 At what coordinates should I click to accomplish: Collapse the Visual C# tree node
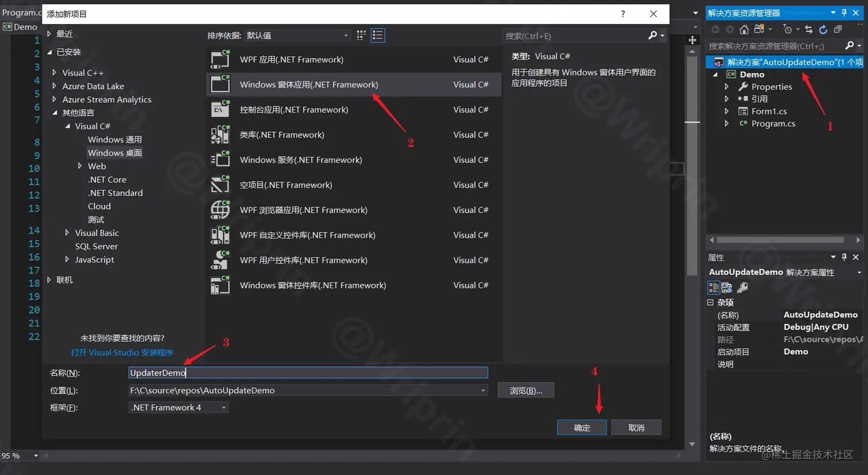(68, 126)
